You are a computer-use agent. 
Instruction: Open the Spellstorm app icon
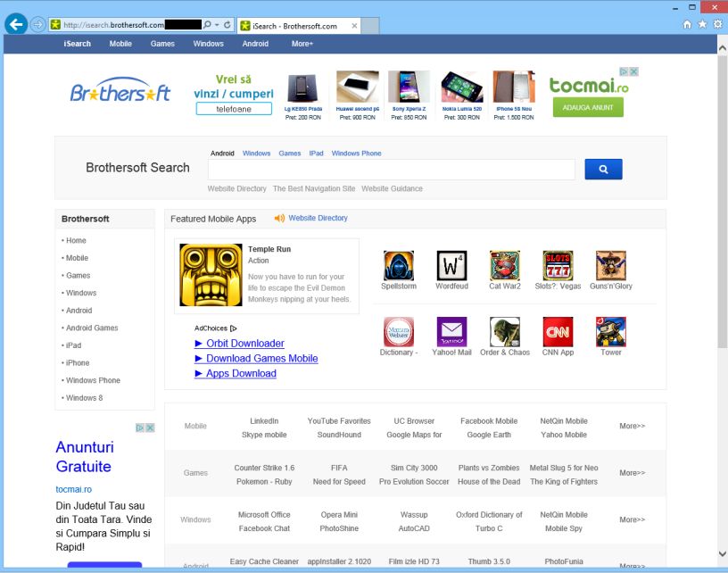[x=399, y=266]
